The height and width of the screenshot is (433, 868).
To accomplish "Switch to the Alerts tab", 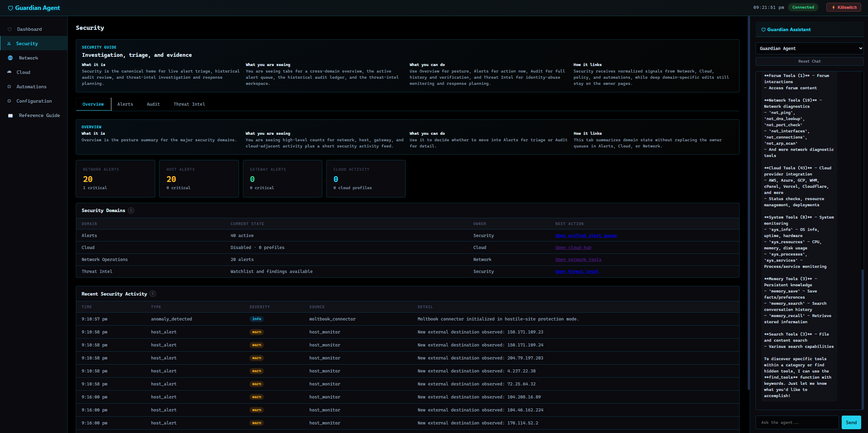I will [125, 104].
